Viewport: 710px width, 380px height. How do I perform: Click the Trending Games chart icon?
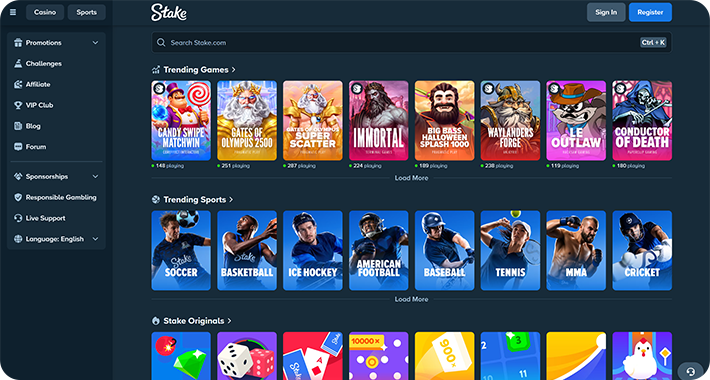[x=156, y=70]
